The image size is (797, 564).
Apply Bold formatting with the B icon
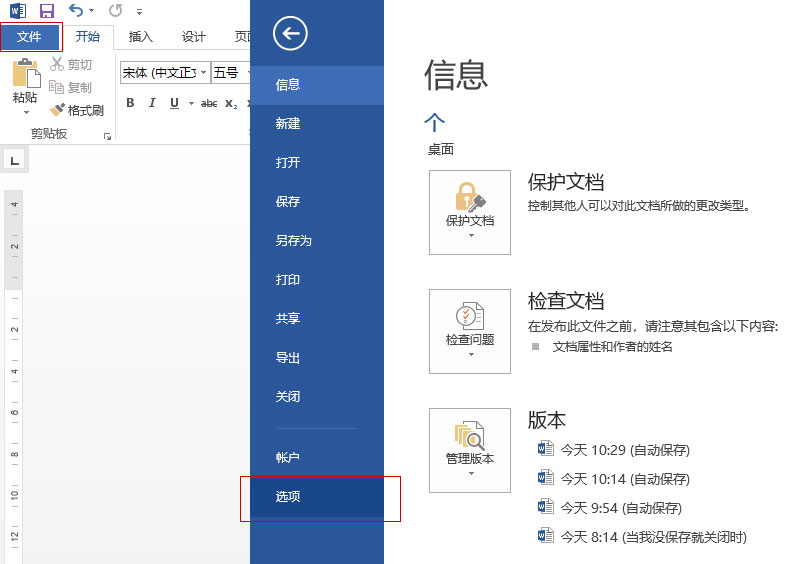[x=130, y=103]
